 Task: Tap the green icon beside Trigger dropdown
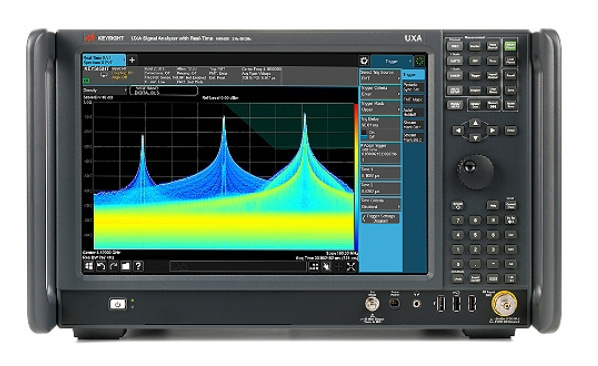[420, 61]
